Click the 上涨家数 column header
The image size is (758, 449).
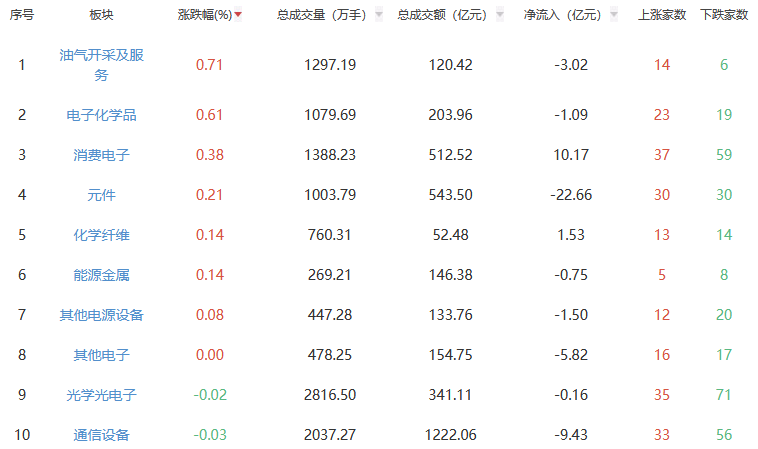[x=662, y=16]
